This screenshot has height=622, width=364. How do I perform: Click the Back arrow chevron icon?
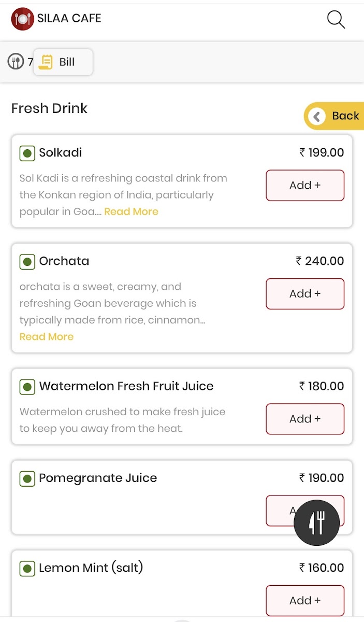pos(317,116)
